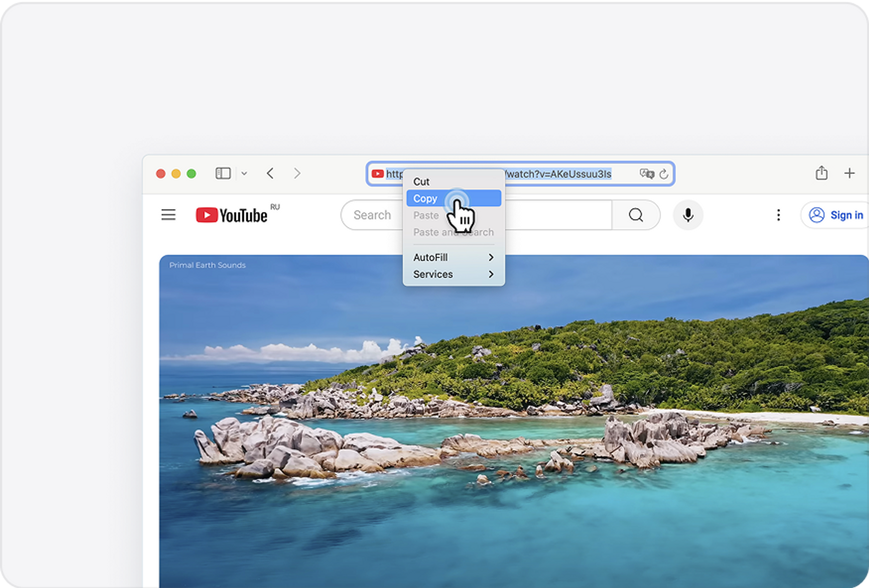The width and height of the screenshot is (869, 588).
Task: Start voice search with microphone icon
Action: (688, 215)
